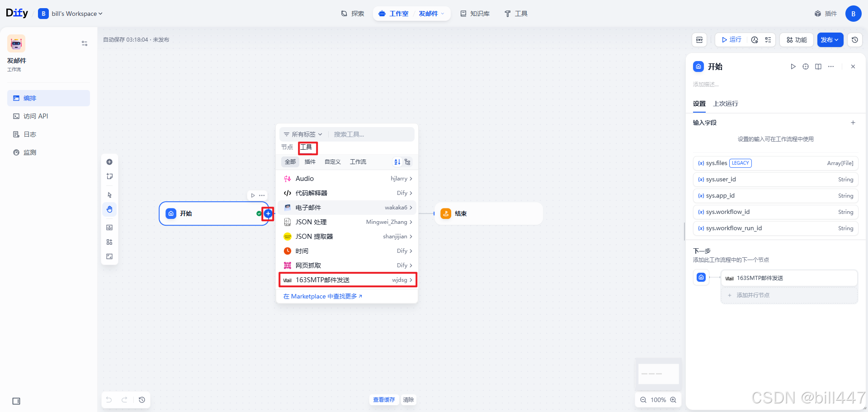This screenshot has width=868, height=412.
Task: Click the 运行 run button
Action: click(731, 40)
